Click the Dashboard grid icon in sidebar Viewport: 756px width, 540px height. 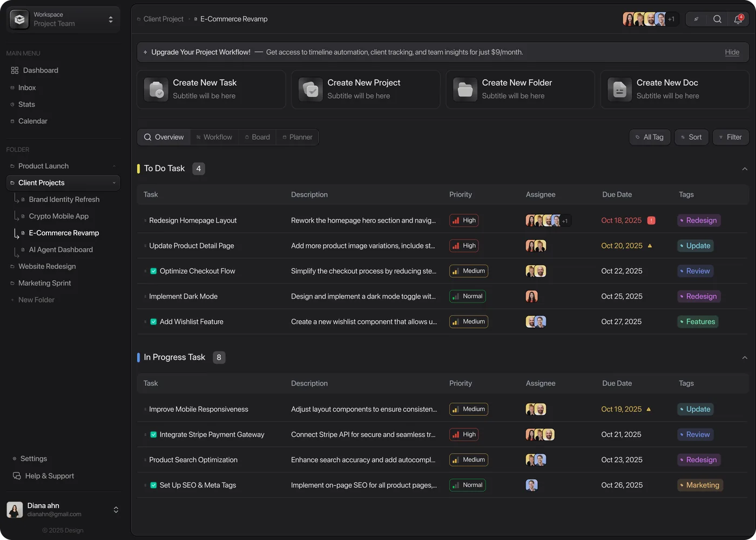(15, 70)
